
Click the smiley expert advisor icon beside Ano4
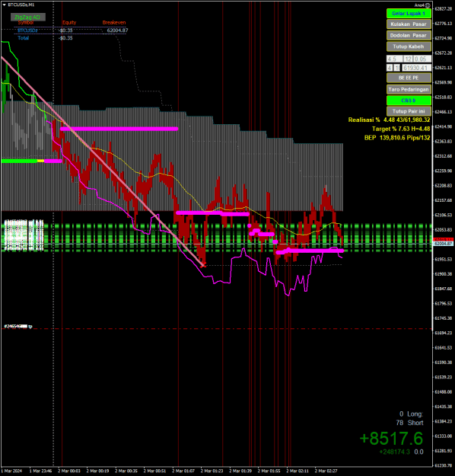(428, 5)
